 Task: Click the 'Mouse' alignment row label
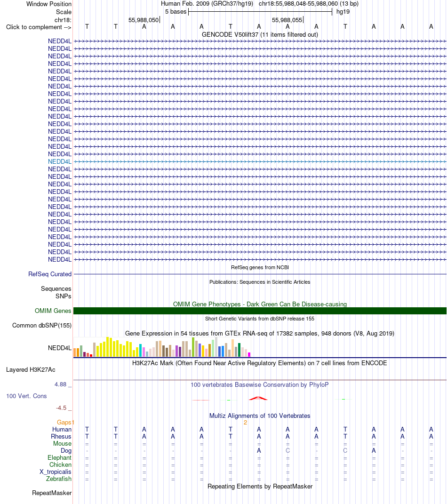coord(62,444)
